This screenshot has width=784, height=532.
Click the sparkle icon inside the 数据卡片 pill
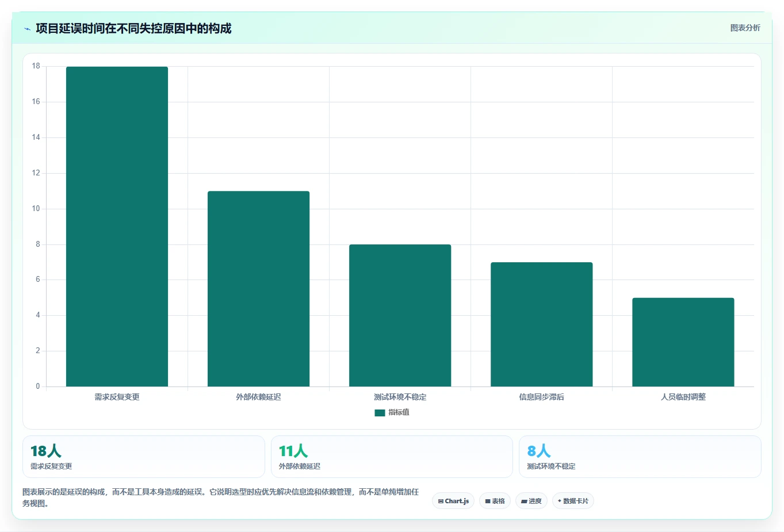point(560,501)
